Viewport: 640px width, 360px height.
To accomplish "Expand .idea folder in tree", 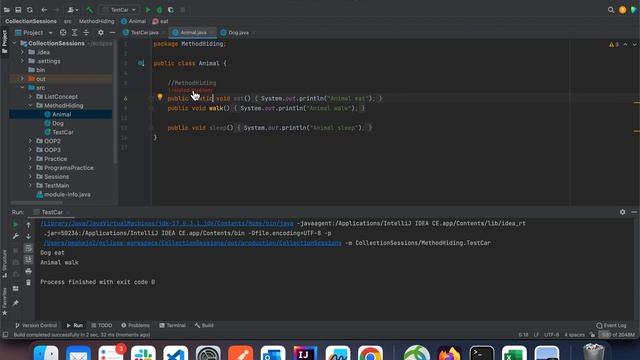I will pyautogui.click(x=22, y=52).
